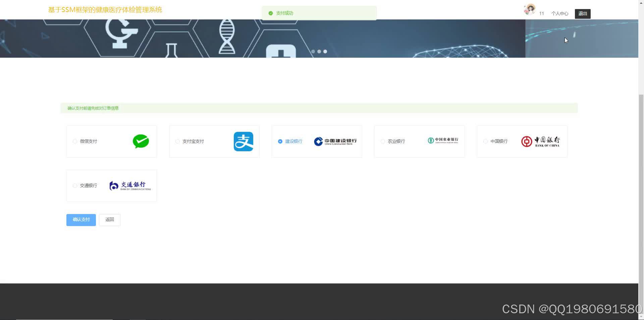The image size is (644, 320).
Task: Select the 建设银行 radio button
Action: click(x=280, y=141)
